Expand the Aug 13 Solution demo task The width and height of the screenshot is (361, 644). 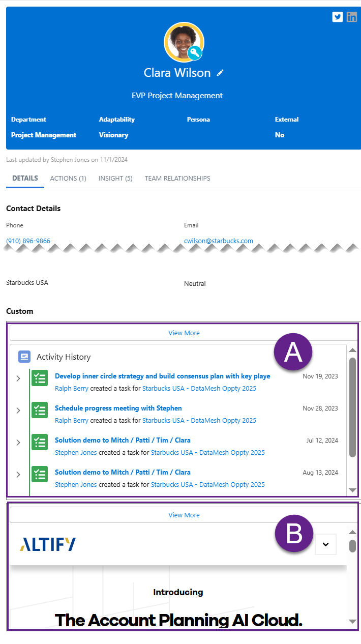click(18, 475)
